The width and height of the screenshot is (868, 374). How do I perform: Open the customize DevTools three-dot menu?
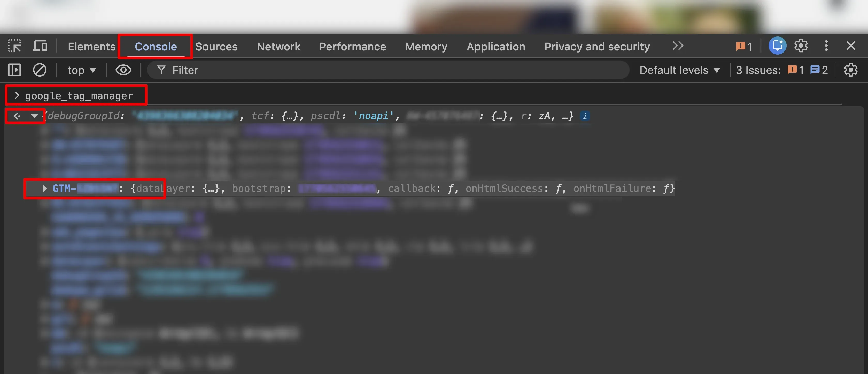[x=826, y=46]
